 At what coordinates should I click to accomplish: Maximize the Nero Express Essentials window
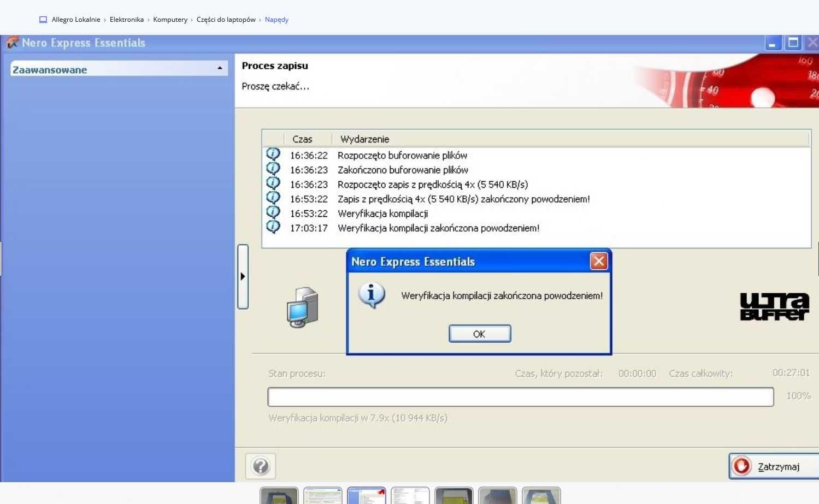coord(793,43)
